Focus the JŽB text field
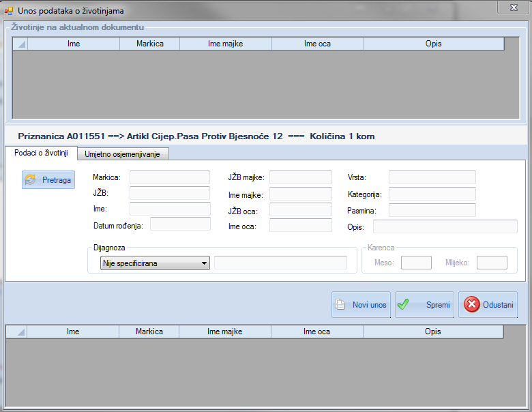The width and height of the screenshot is (532, 412). [x=170, y=193]
